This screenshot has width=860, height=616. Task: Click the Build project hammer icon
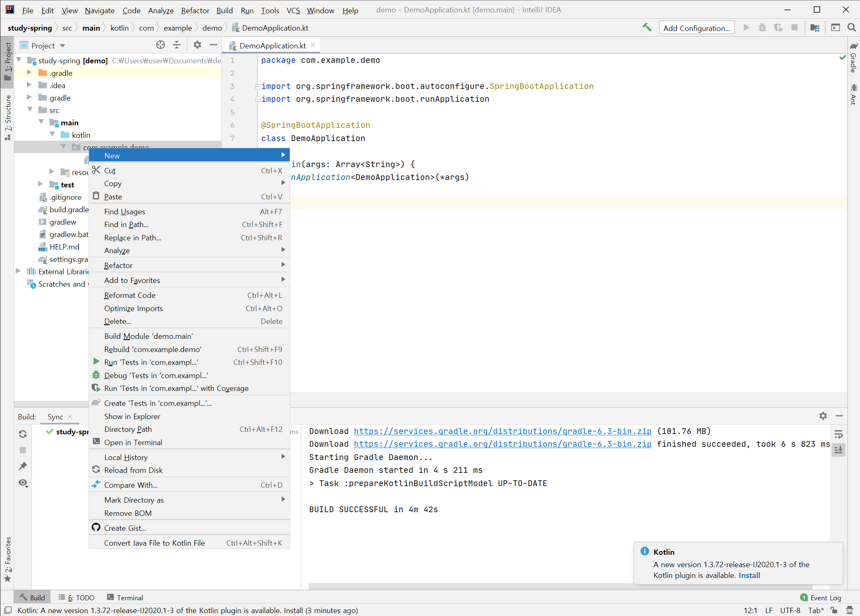[646, 28]
